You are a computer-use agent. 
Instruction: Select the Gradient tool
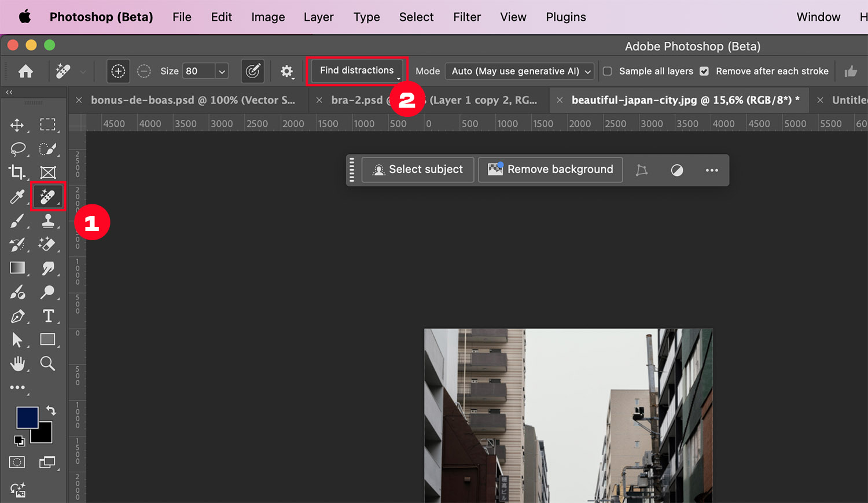point(17,268)
